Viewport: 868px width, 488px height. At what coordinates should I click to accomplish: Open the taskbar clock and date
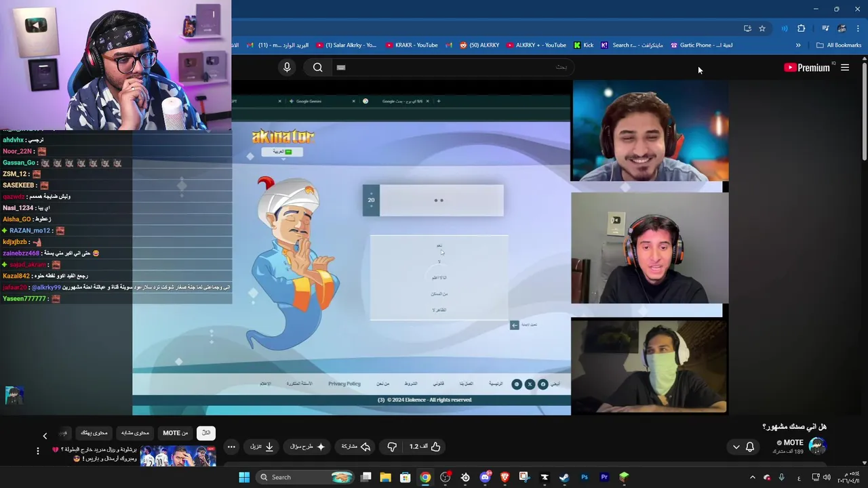(848, 477)
